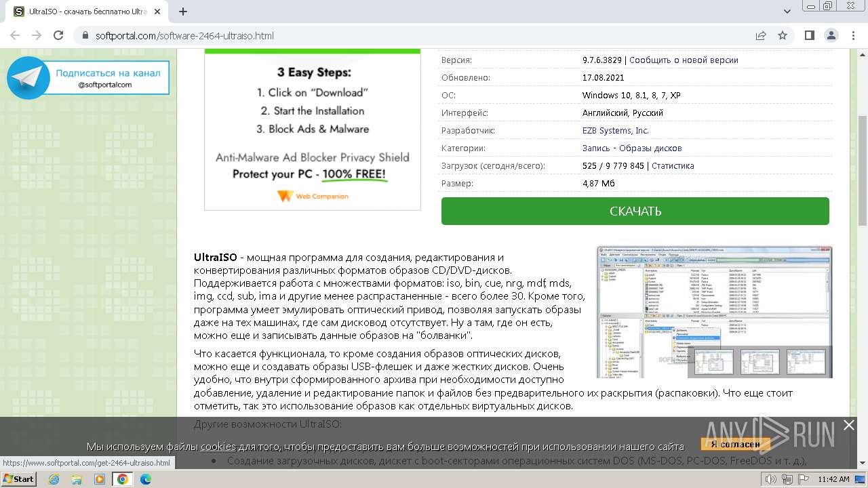The height and width of the screenshot is (488, 868).
Task: Reload the current page
Action: pos(58,35)
